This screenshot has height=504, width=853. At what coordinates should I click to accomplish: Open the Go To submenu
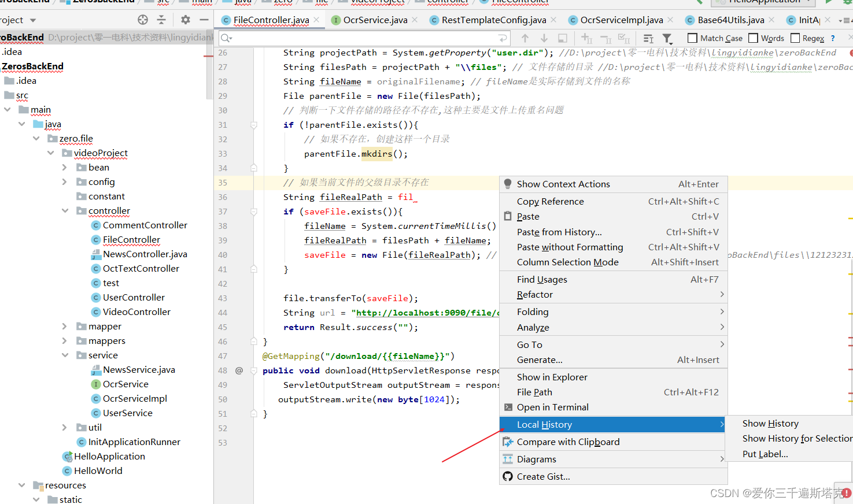(x=614, y=345)
